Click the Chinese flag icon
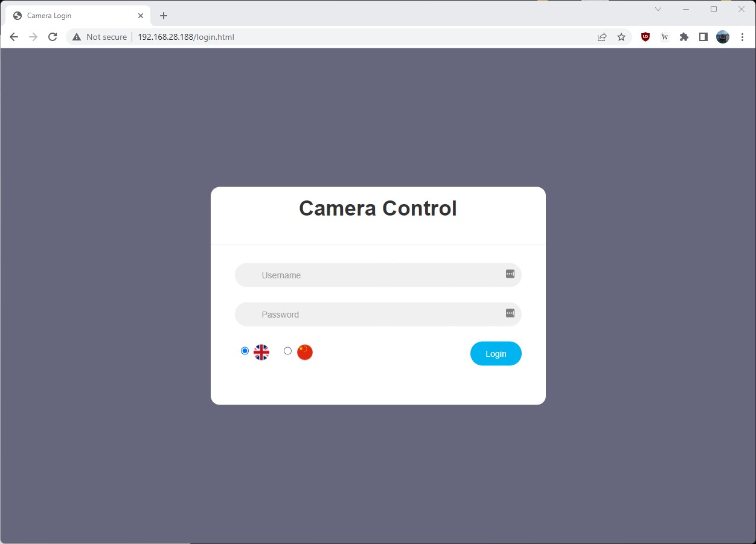The height and width of the screenshot is (544, 756). tap(305, 352)
